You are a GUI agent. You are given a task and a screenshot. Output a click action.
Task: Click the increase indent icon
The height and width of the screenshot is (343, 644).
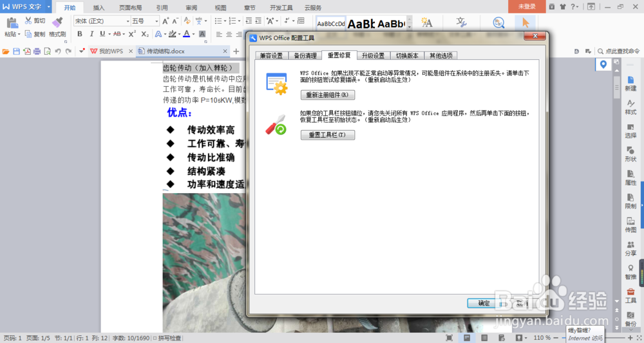pos(258,21)
